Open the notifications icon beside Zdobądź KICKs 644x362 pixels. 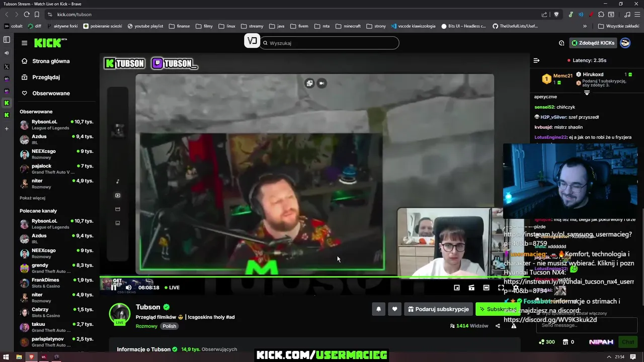click(561, 43)
